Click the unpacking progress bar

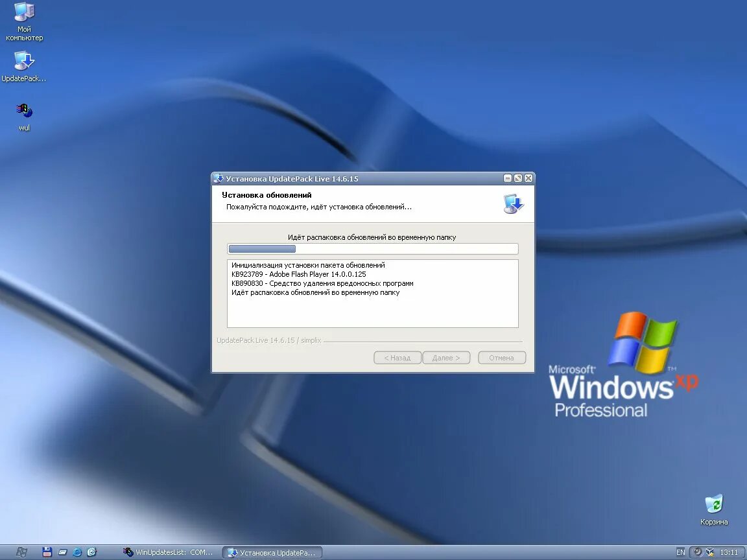(373, 249)
